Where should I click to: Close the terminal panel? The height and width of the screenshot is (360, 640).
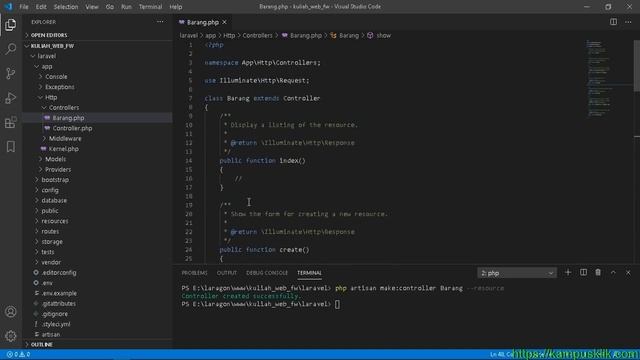coord(628,273)
